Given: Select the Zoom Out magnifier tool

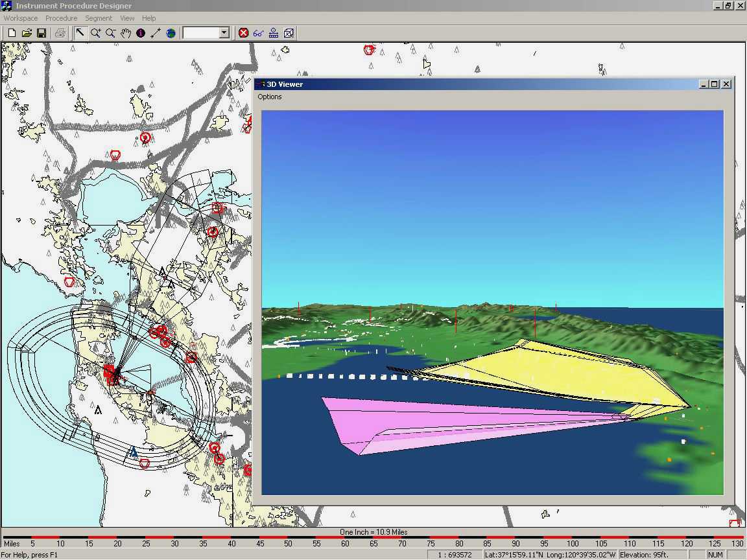Looking at the screenshot, I should (111, 32).
